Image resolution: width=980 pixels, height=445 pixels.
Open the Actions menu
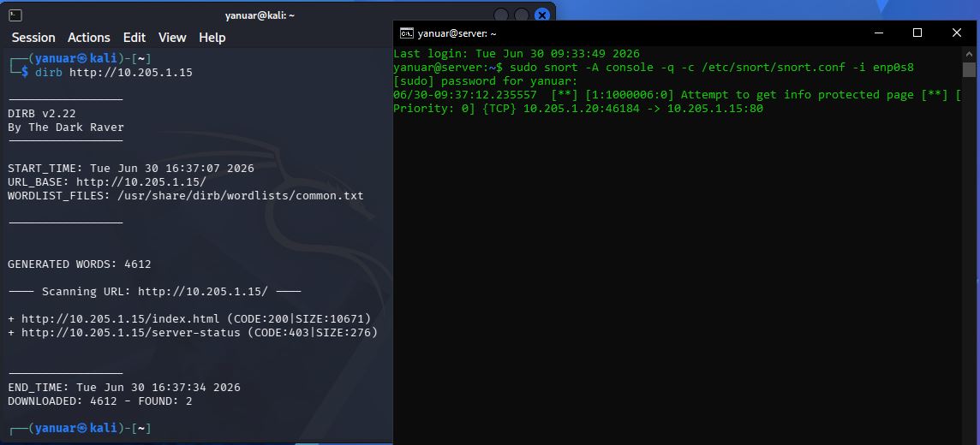click(x=89, y=38)
